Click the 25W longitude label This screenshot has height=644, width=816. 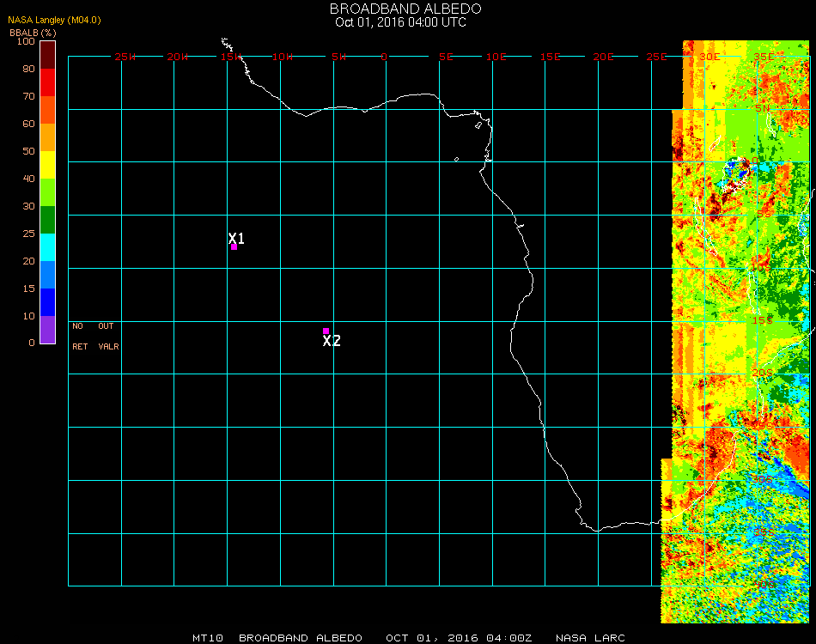(x=125, y=57)
